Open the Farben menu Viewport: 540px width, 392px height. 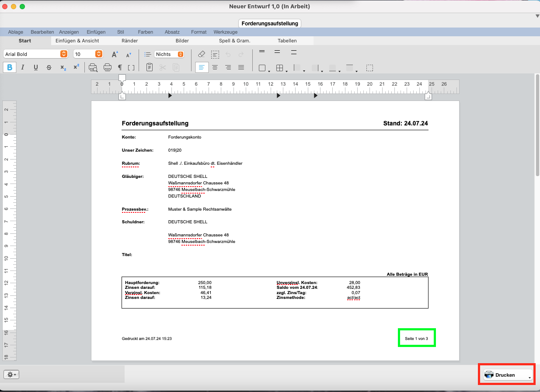146,32
